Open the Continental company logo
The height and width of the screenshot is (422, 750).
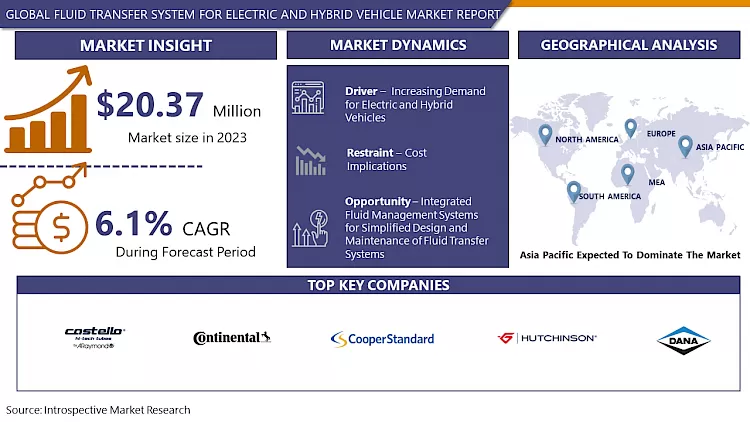tap(232, 338)
